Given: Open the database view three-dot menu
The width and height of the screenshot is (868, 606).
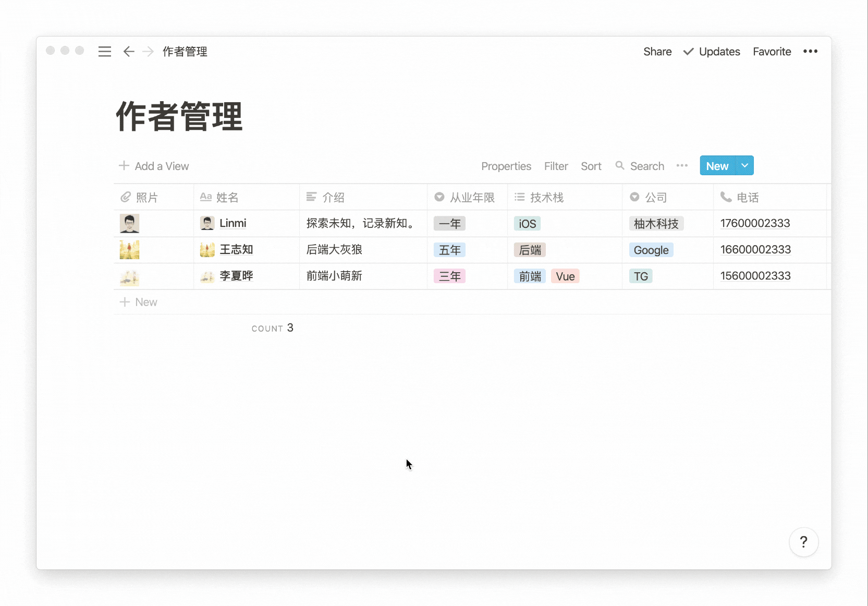Looking at the screenshot, I should click(x=682, y=165).
